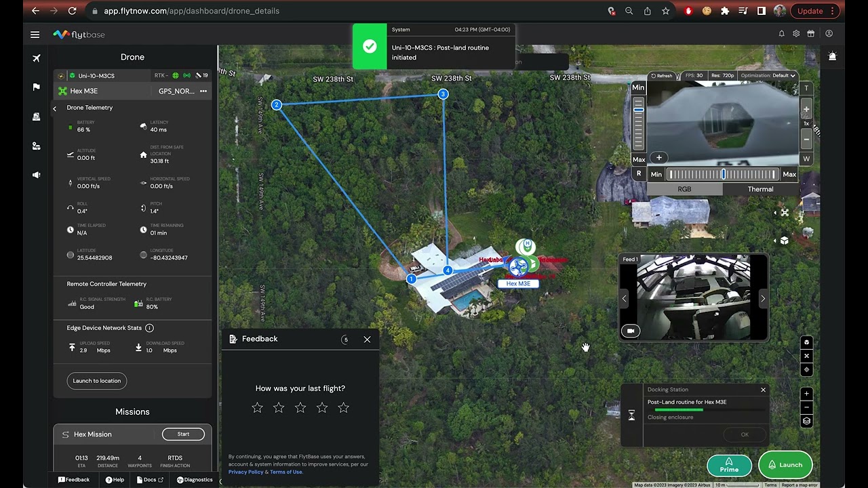The height and width of the screenshot is (488, 868).
Task: Collapse the Drone Telemetry panel chevron
Action: coord(55,108)
